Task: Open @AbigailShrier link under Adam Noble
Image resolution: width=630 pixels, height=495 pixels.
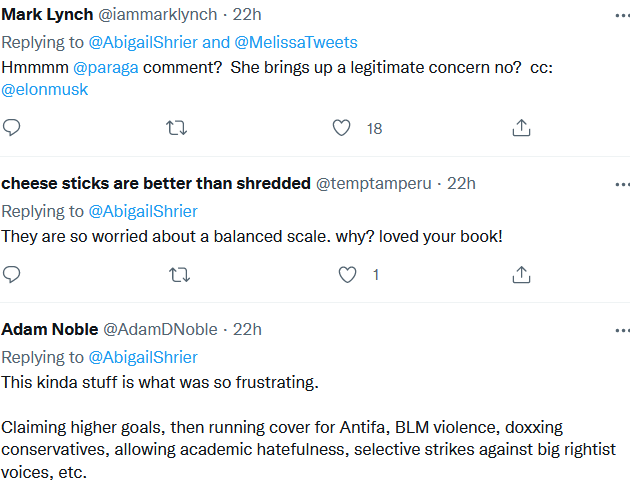Action: click(x=143, y=358)
